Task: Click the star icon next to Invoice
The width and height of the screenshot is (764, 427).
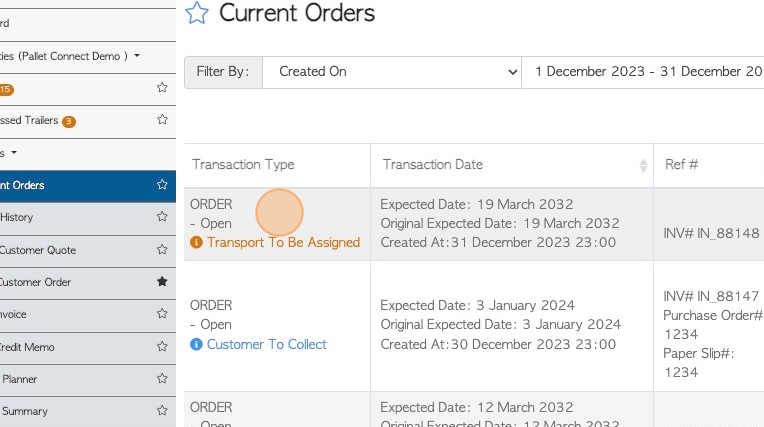Action: click(162, 313)
